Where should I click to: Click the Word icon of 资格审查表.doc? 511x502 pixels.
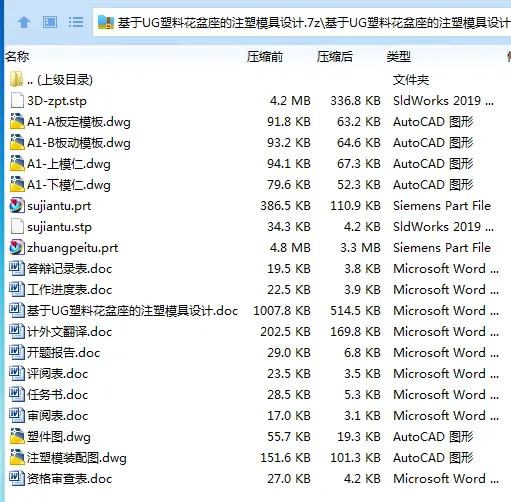[x=17, y=479]
